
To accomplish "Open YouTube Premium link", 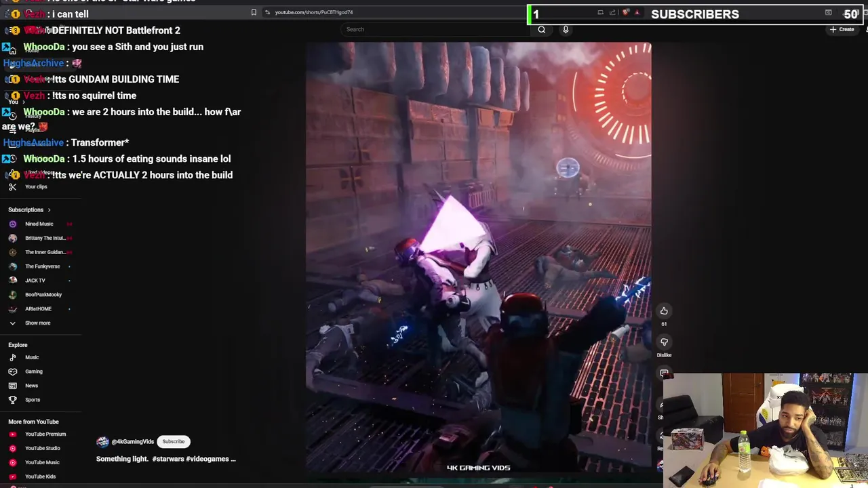I will pos(37,434).
